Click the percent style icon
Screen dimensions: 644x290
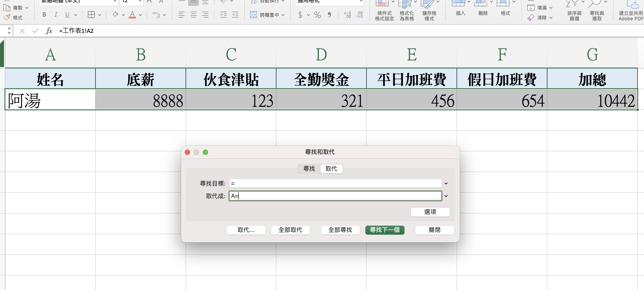(317, 15)
